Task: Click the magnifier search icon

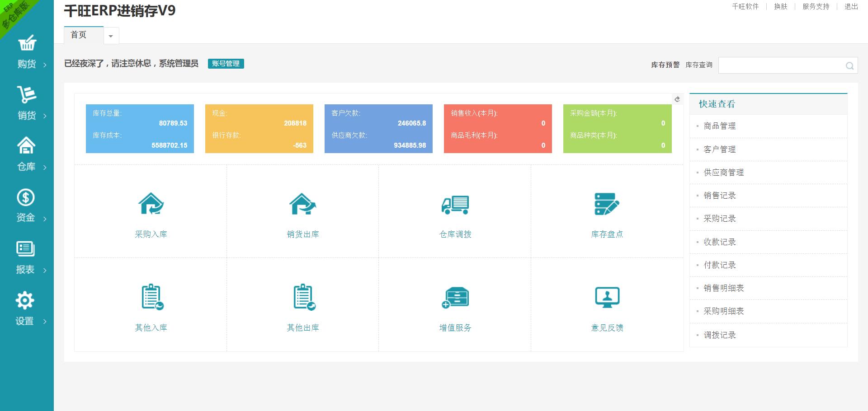Action: click(x=849, y=66)
